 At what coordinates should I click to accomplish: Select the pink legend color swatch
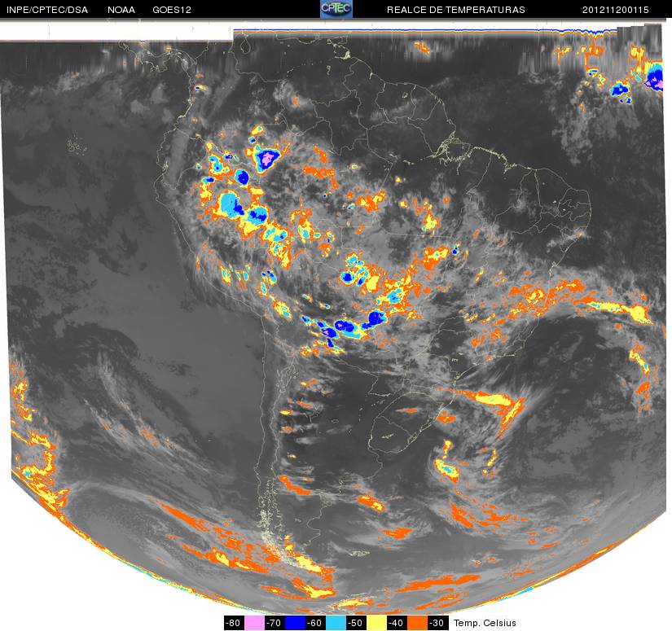click(254, 623)
